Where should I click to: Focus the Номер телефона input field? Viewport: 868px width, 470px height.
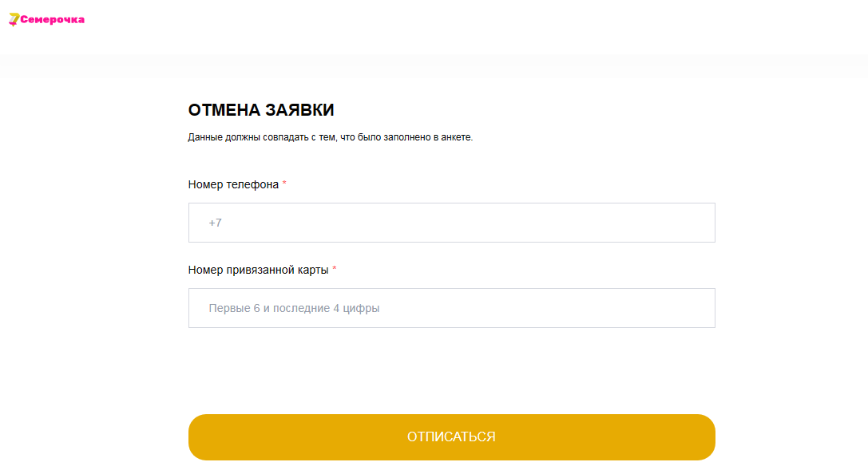click(452, 223)
